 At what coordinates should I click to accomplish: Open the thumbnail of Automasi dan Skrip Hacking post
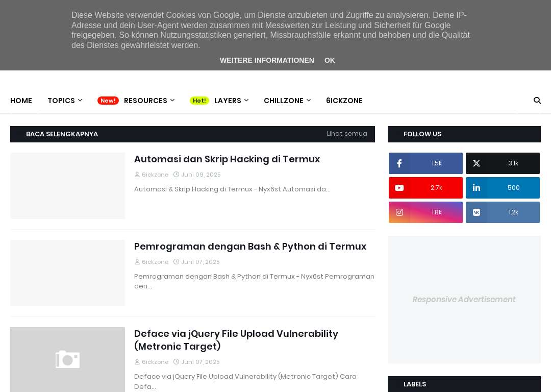67,186
